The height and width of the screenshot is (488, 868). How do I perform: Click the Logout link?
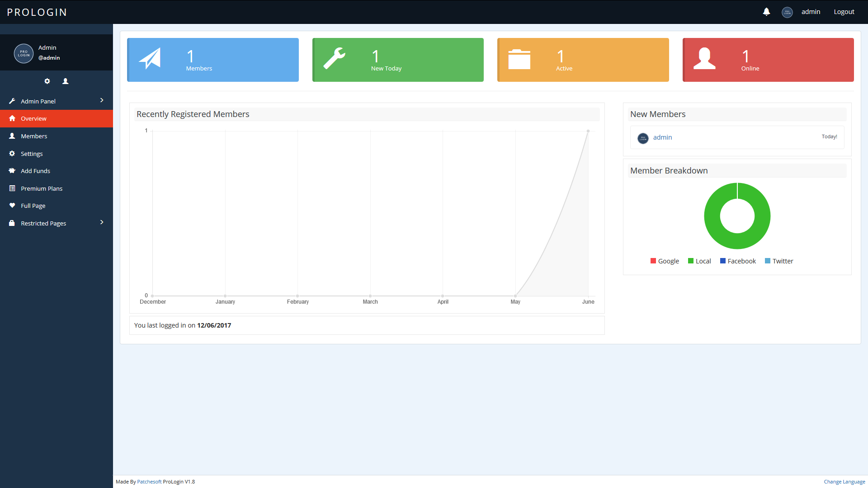click(844, 12)
